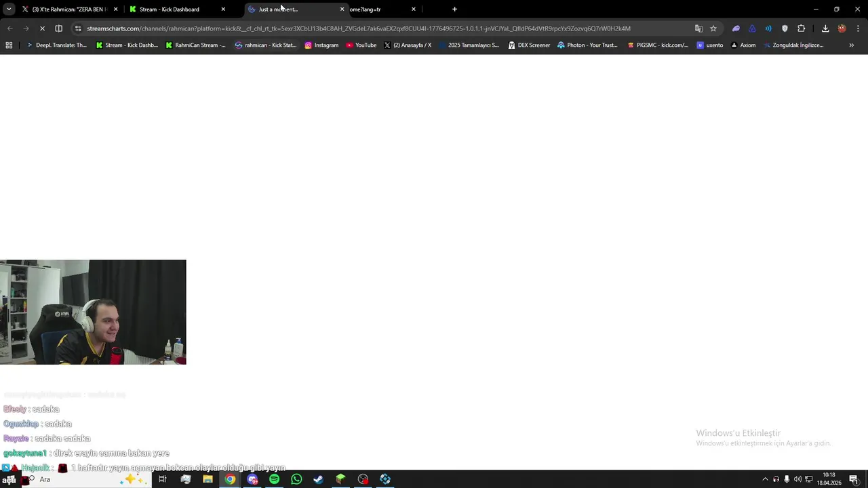Image resolution: width=868 pixels, height=488 pixels.
Task: Open headset icon in system tray
Action: [776, 479]
